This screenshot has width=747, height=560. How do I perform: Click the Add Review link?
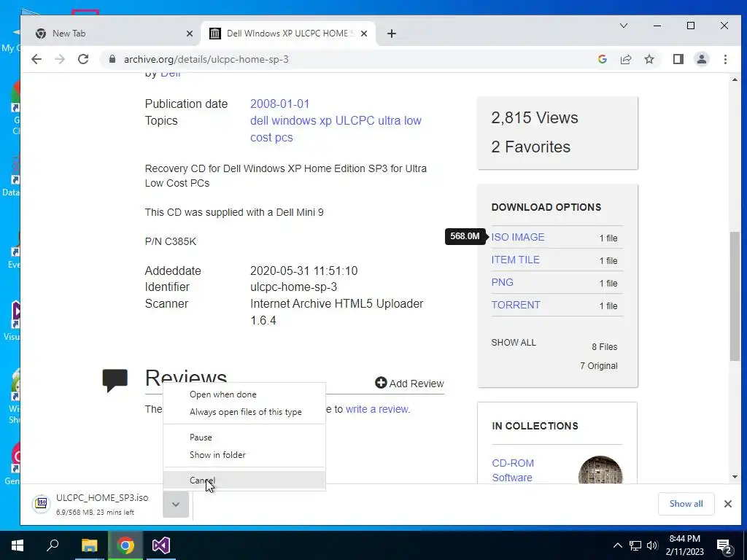coord(409,384)
